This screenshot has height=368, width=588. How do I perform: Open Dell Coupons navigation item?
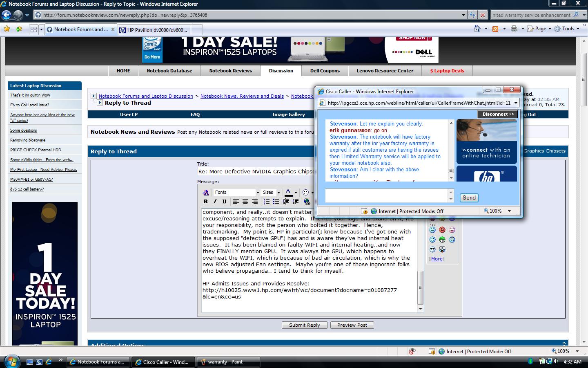(x=325, y=71)
